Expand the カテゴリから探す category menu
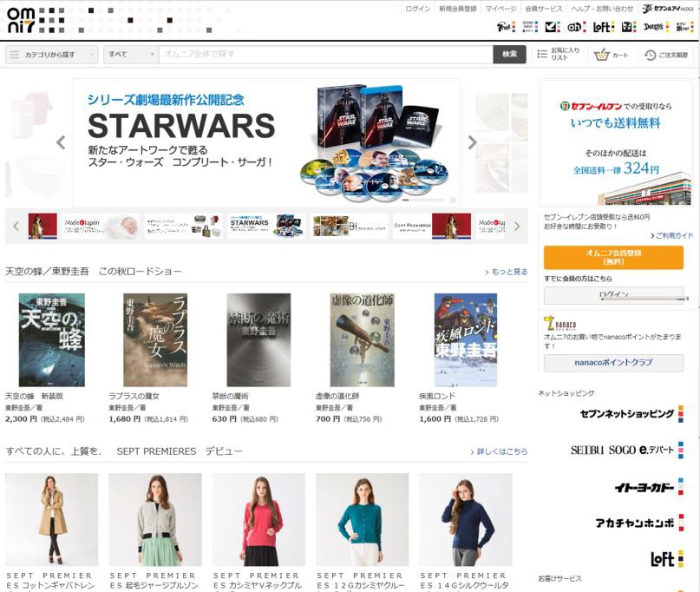 pos(51,55)
